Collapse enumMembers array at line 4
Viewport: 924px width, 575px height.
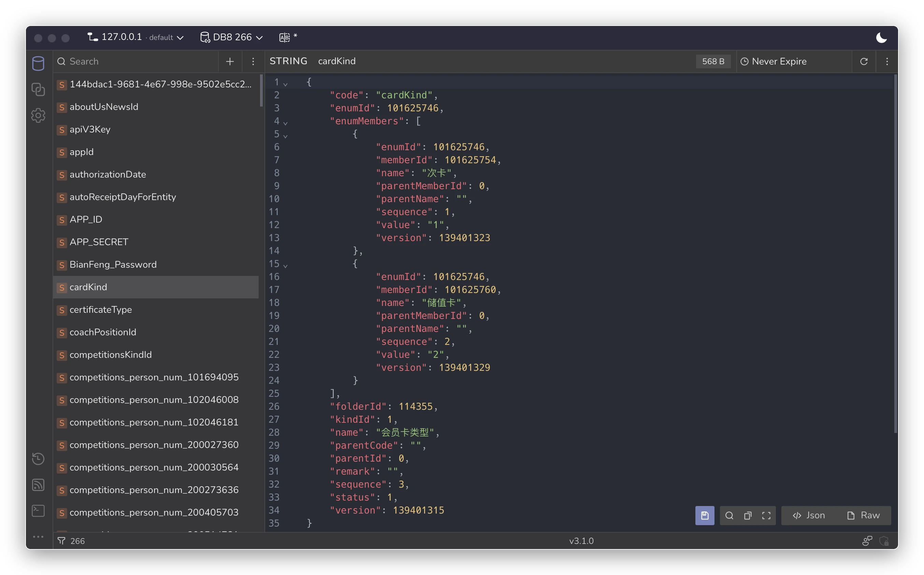[286, 123]
